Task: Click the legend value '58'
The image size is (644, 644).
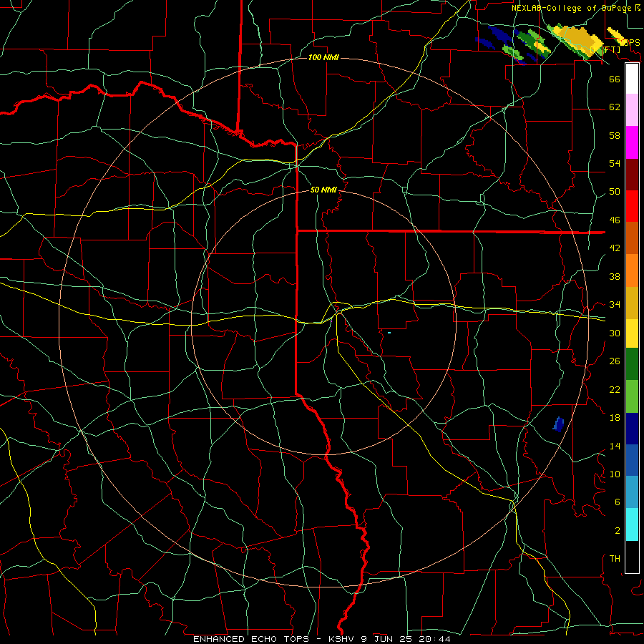Action: (615, 135)
